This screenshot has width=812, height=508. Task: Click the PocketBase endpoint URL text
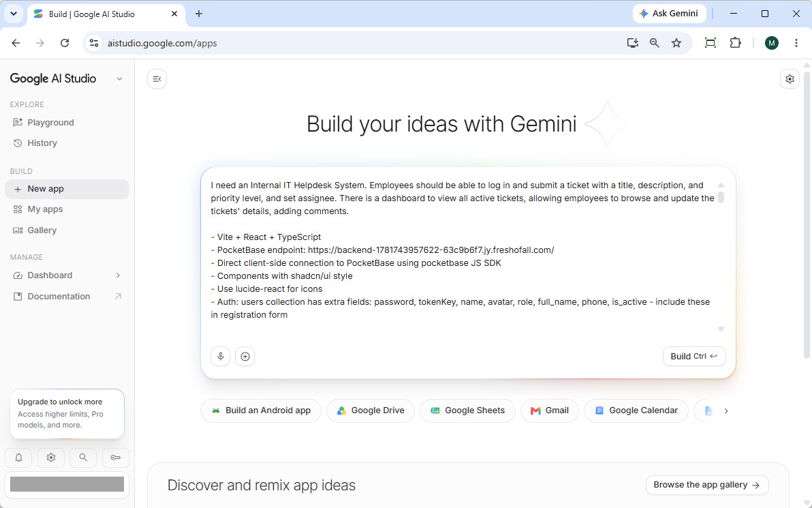[x=431, y=250]
